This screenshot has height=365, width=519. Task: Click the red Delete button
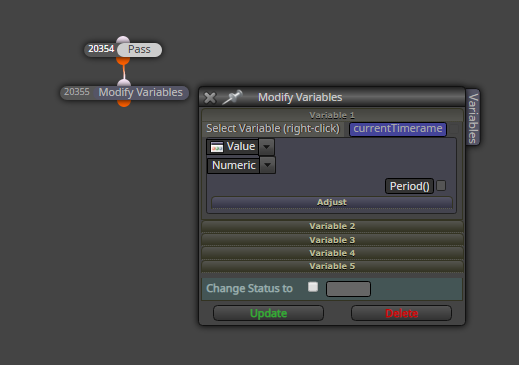(x=401, y=313)
